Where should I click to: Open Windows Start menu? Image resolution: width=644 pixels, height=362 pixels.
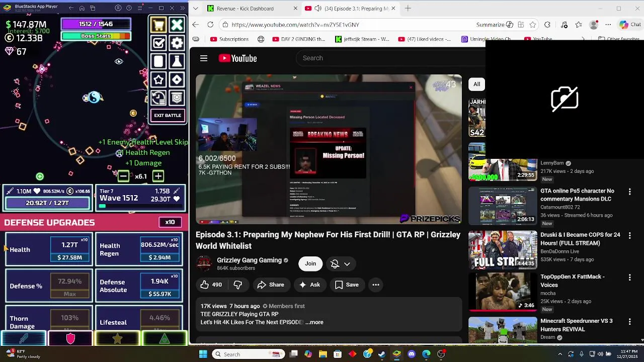203,354
